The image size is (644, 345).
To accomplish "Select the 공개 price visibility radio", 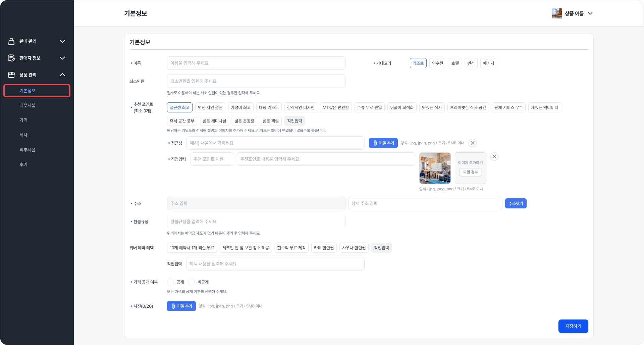I will click(170, 282).
